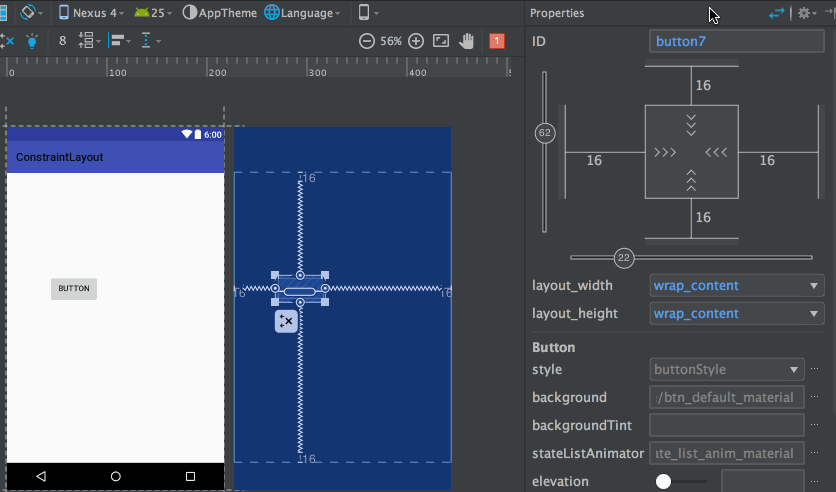Click the 56% zoom level
The height and width of the screenshot is (492, 836).
[391, 41]
